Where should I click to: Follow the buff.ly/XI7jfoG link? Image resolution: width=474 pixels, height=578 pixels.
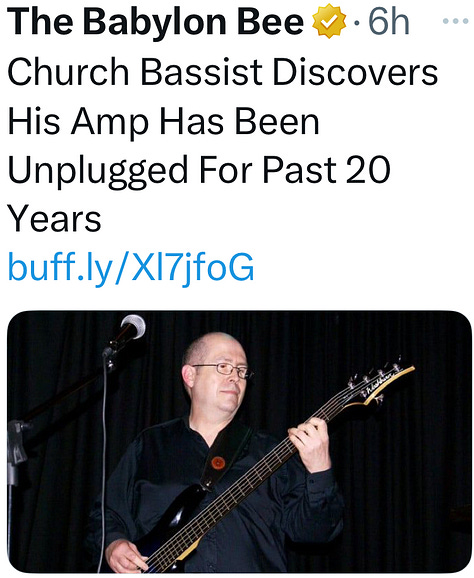click(x=131, y=267)
